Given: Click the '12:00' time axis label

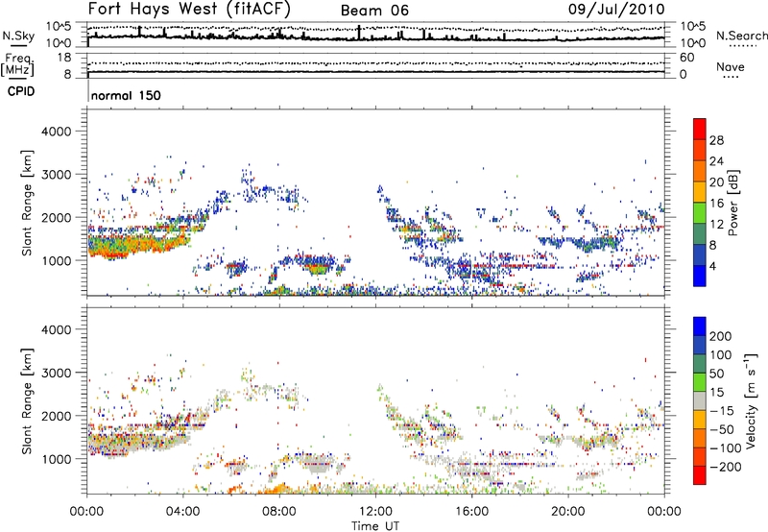Looking at the screenshot, I should click(x=375, y=512).
